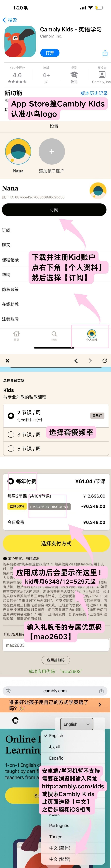Tap the gray add child account circle
This screenshot has height=868, width=111.
pyautogui.click(x=52, y=152)
